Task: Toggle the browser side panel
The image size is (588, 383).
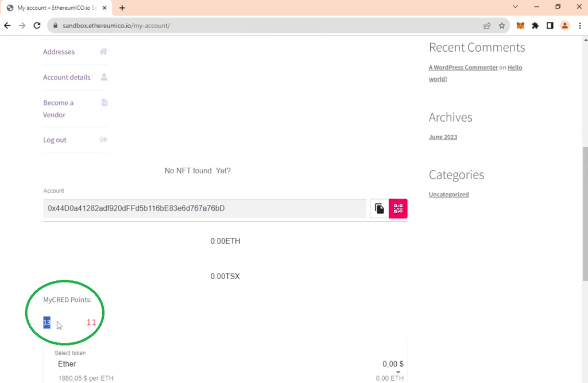Action: (550, 25)
